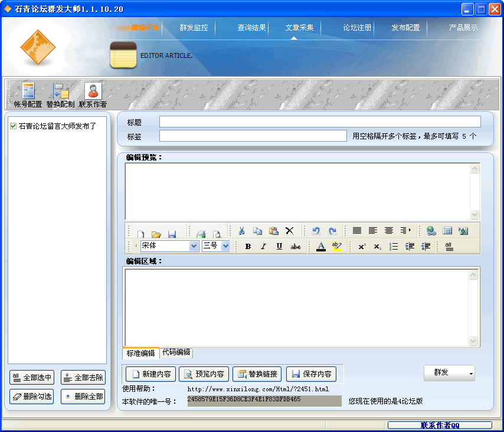The width and height of the screenshot is (504, 432).
Task: Click the Save icon in the editor toolbar
Action: point(172,232)
